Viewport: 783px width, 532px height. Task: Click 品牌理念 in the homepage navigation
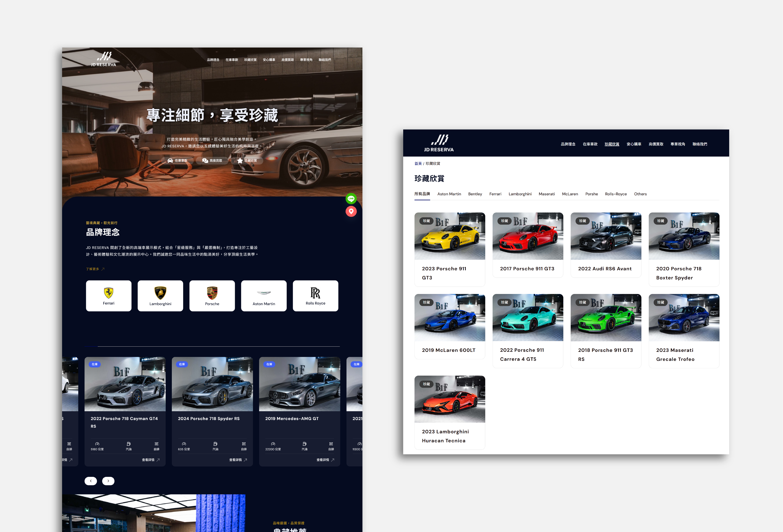(213, 60)
